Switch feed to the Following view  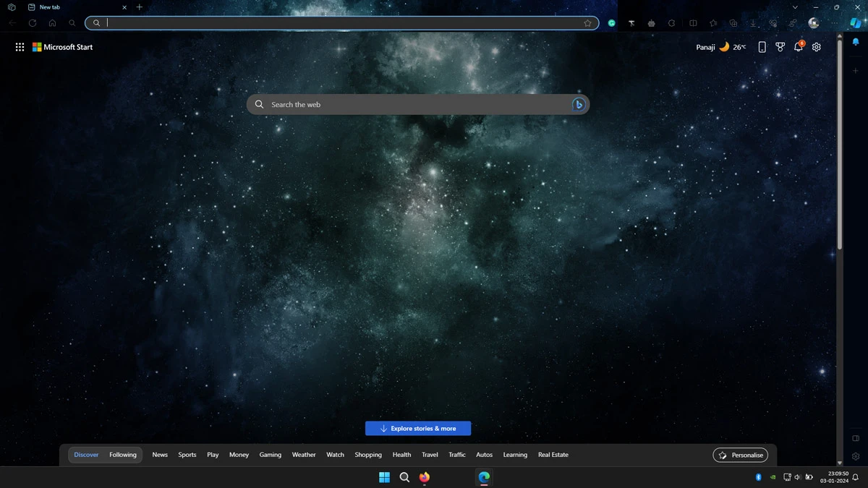point(123,455)
